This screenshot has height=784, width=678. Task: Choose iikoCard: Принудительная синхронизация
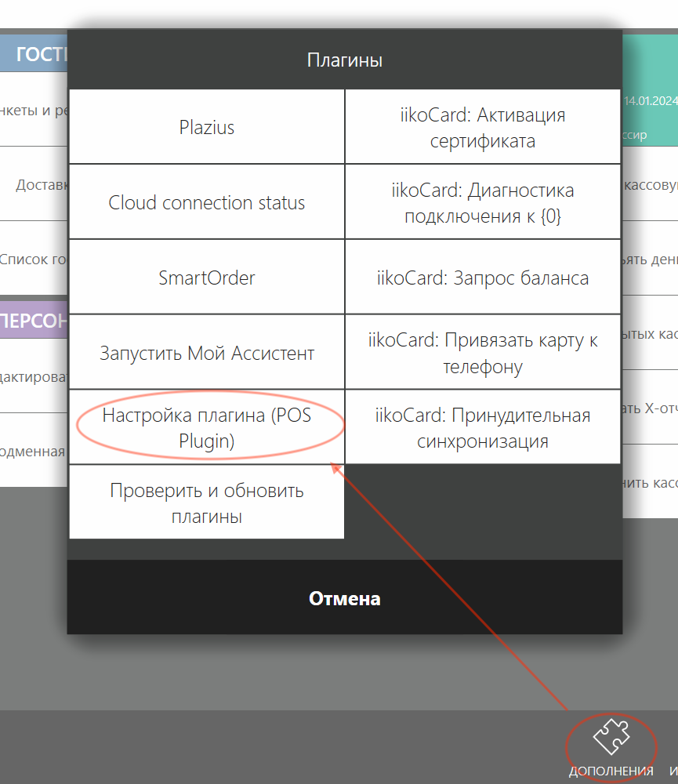(x=483, y=427)
